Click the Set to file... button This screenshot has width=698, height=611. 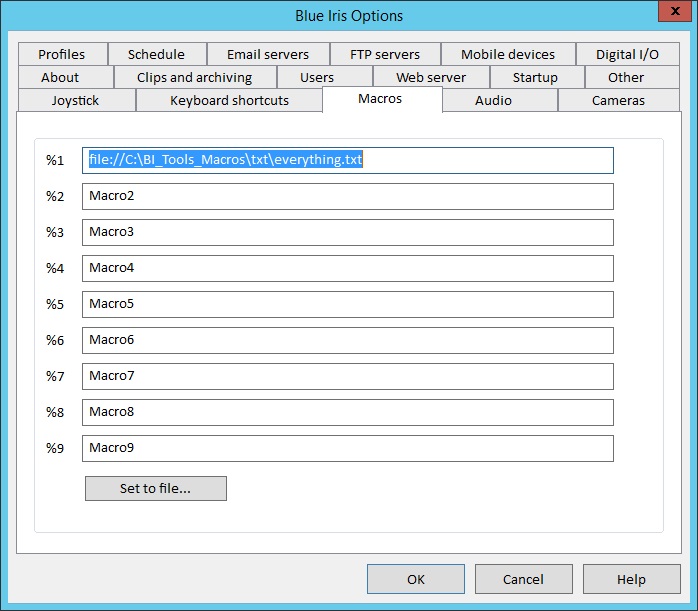pyautogui.click(x=156, y=489)
